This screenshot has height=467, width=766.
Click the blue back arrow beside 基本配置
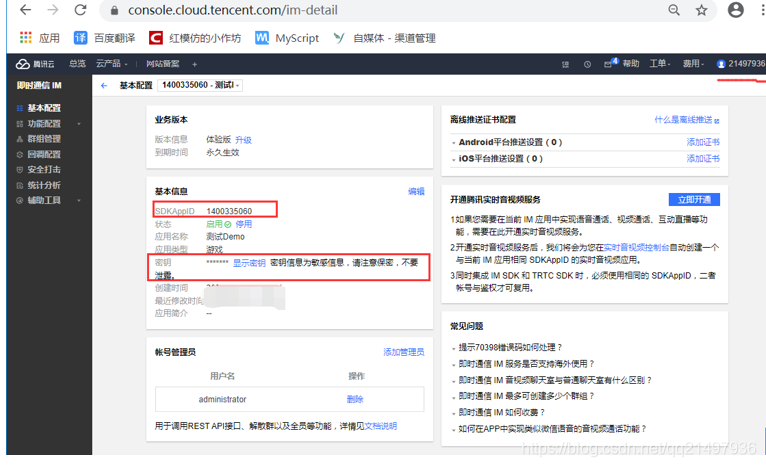pyautogui.click(x=104, y=85)
